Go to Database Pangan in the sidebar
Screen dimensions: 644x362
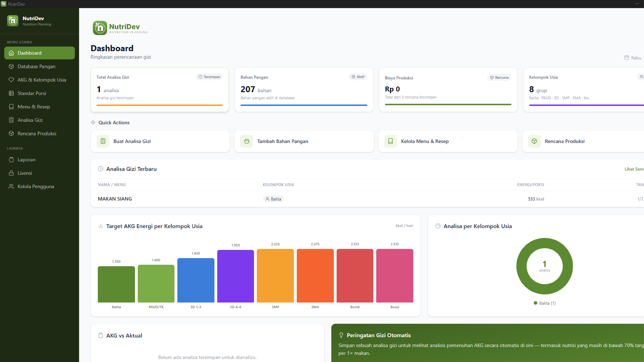coord(39,66)
